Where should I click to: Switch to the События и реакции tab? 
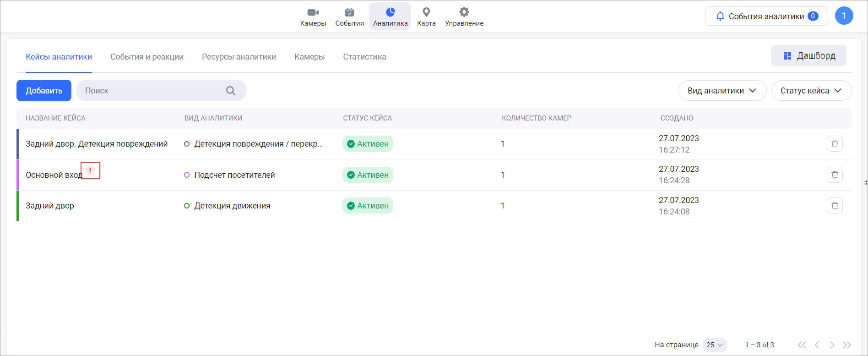point(147,57)
